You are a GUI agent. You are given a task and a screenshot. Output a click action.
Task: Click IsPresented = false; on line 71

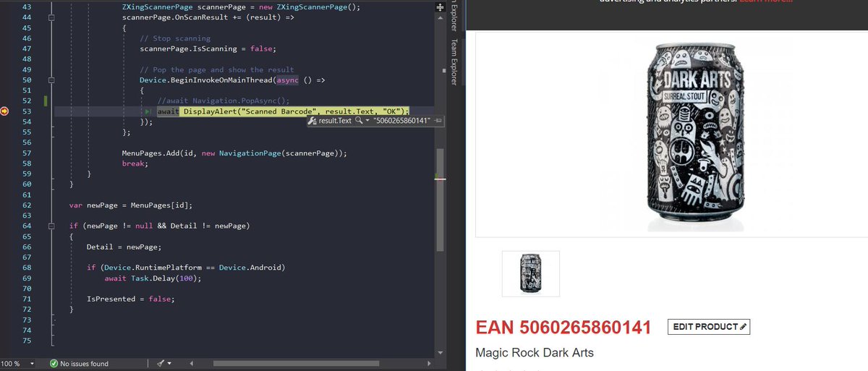[131, 299]
